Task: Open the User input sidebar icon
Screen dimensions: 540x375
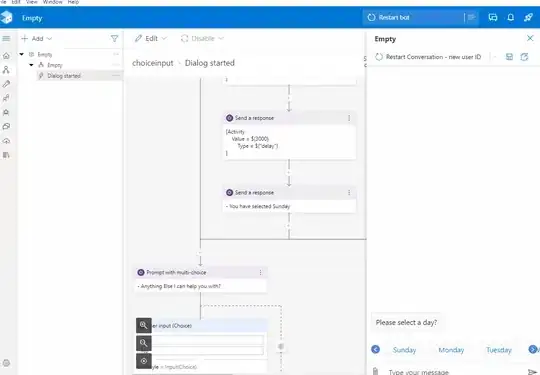Action: click(x=6, y=98)
